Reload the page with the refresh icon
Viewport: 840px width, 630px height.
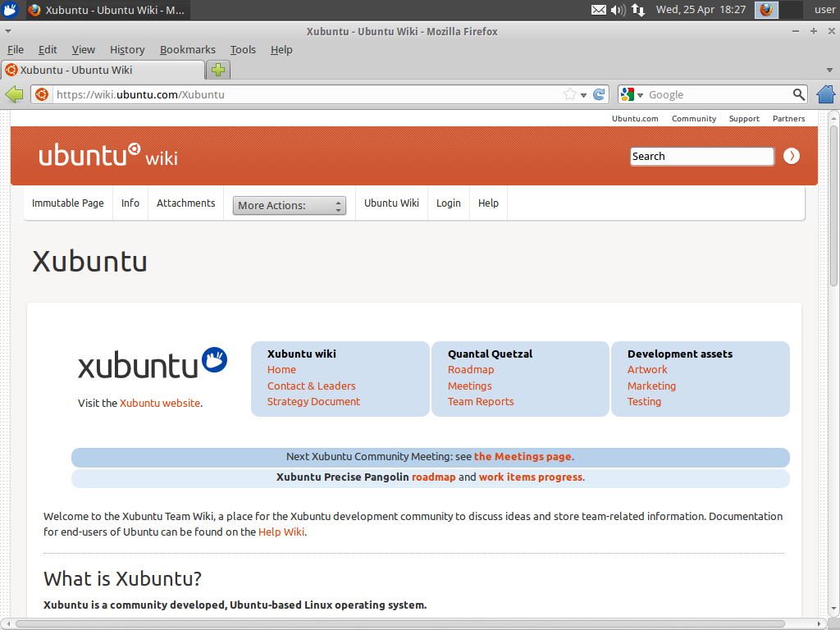pyautogui.click(x=600, y=94)
